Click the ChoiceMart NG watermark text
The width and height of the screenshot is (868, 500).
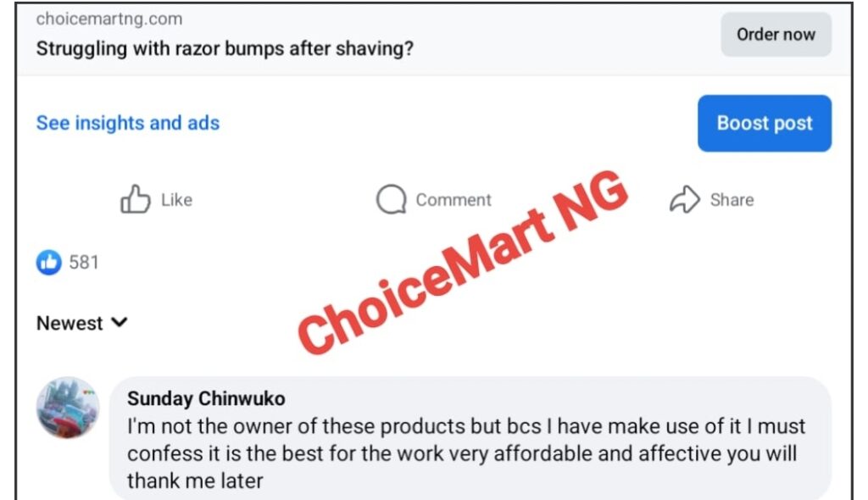463,262
